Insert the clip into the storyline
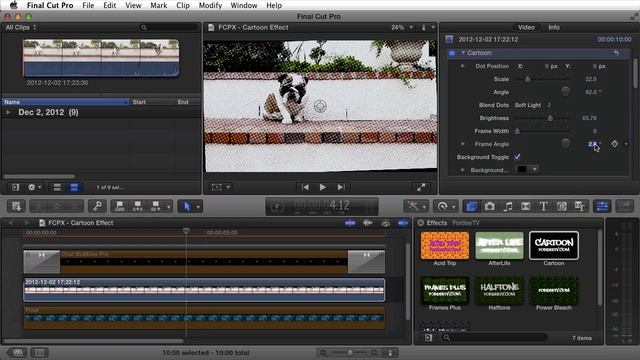This screenshot has width=640, height=360. 138,206
